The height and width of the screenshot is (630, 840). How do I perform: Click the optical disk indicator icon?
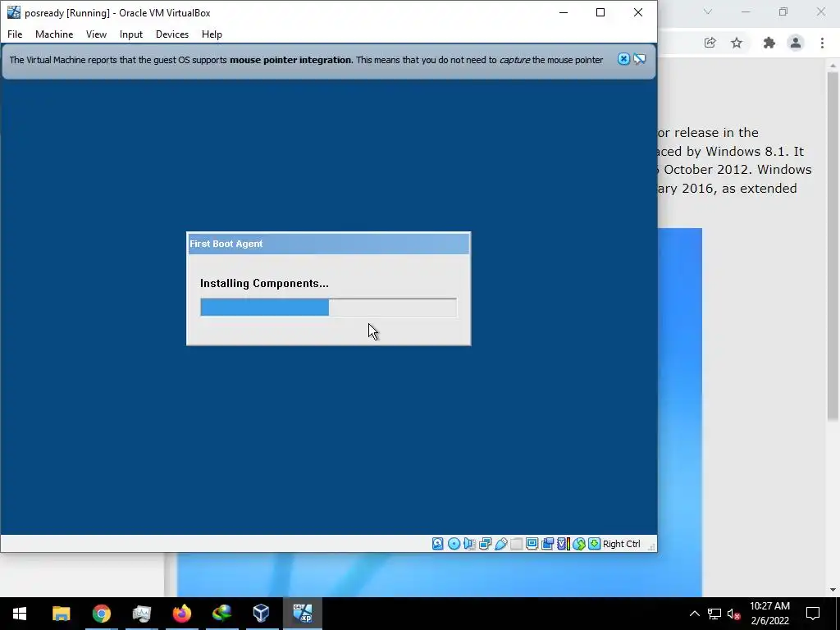pos(454,544)
